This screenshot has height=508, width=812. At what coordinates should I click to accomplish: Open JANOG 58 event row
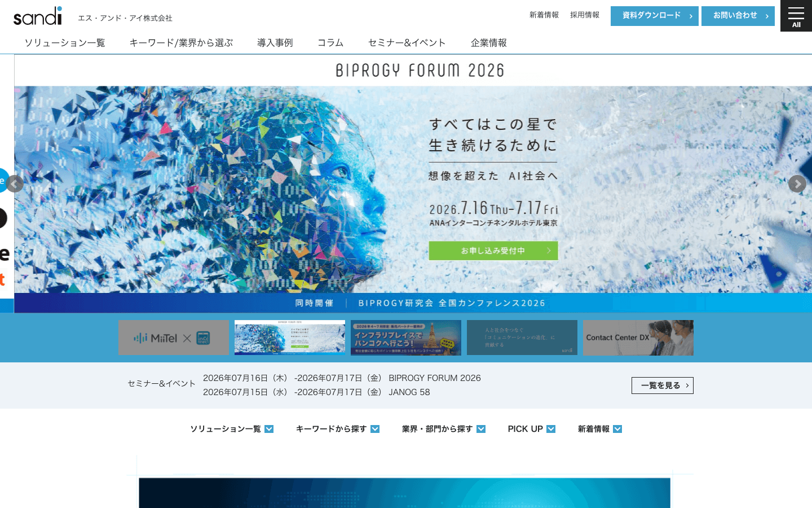pyautogui.click(x=316, y=392)
